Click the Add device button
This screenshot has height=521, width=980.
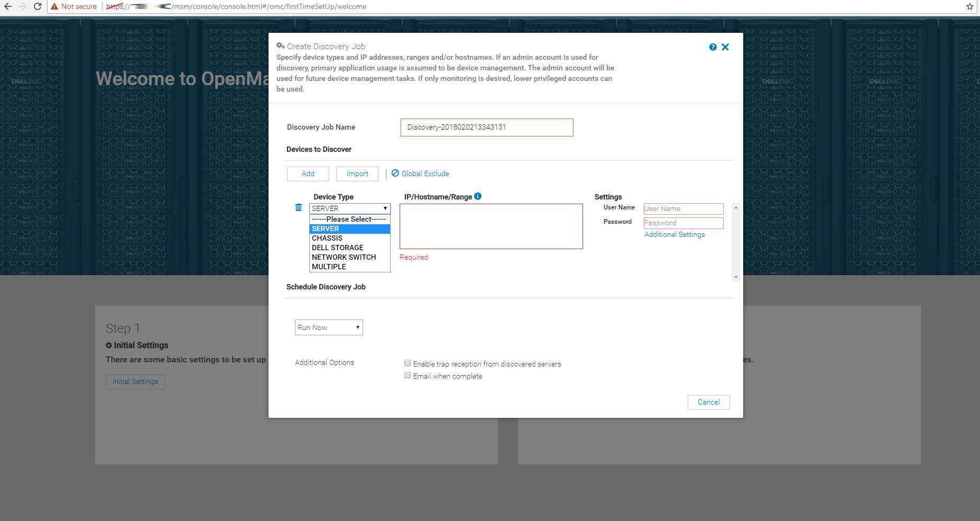[x=308, y=173]
